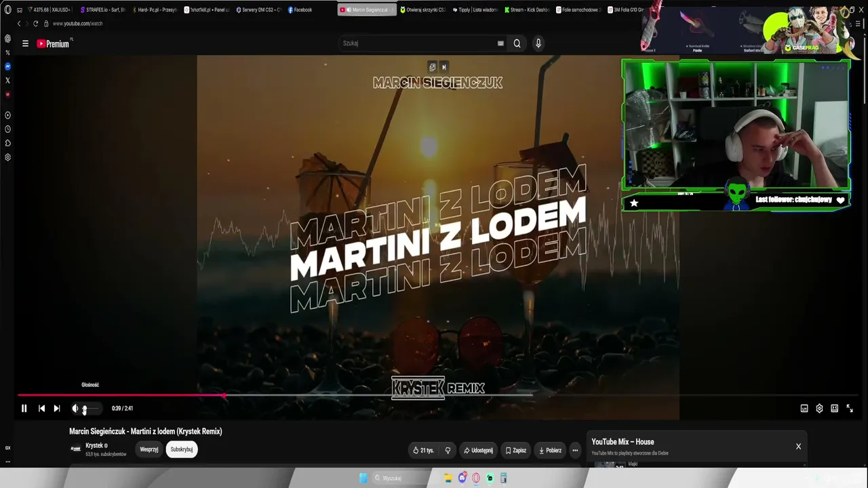
Task: Open History clock in Opera sidebar
Action: coord(8,129)
